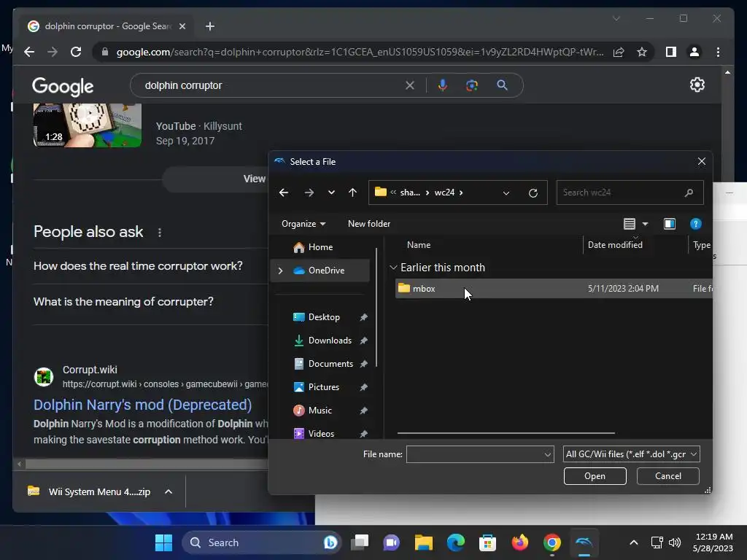Open the Organize menu

(303, 224)
